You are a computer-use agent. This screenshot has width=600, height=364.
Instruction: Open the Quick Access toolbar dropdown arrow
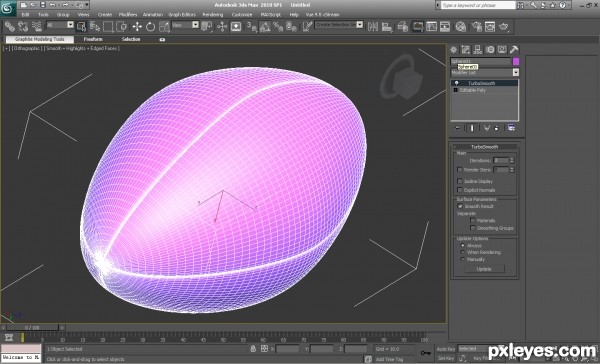[x=87, y=5]
